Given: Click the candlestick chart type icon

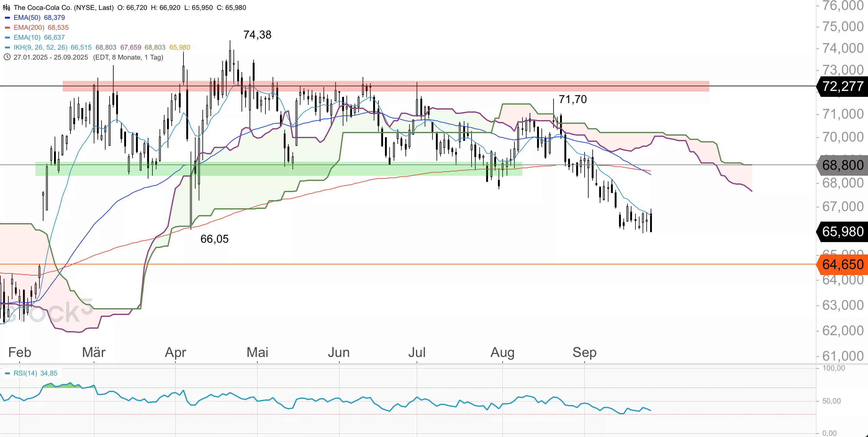Looking at the screenshot, I should pos(7,7).
